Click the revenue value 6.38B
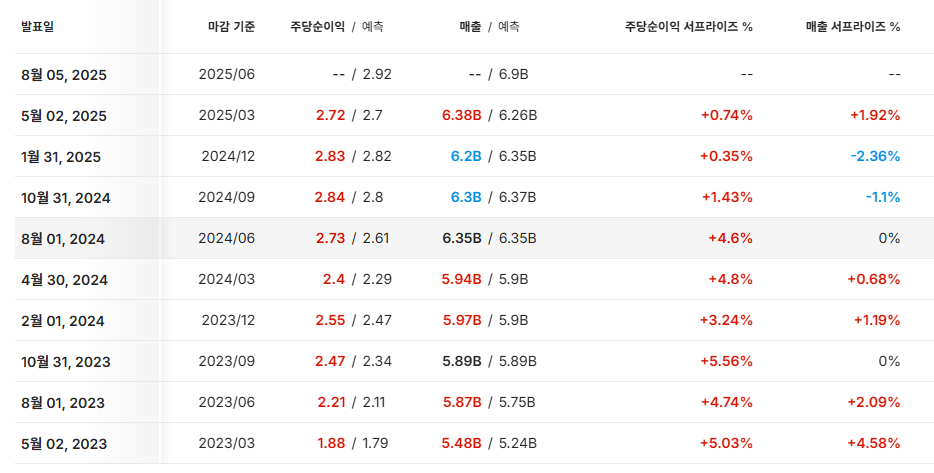The height and width of the screenshot is (473, 934). pos(462,116)
